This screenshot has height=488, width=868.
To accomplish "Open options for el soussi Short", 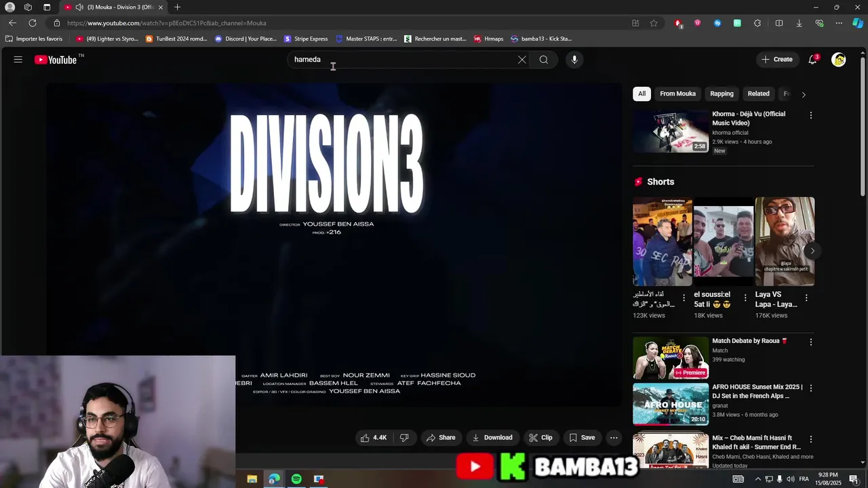I will [x=745, y=298].
